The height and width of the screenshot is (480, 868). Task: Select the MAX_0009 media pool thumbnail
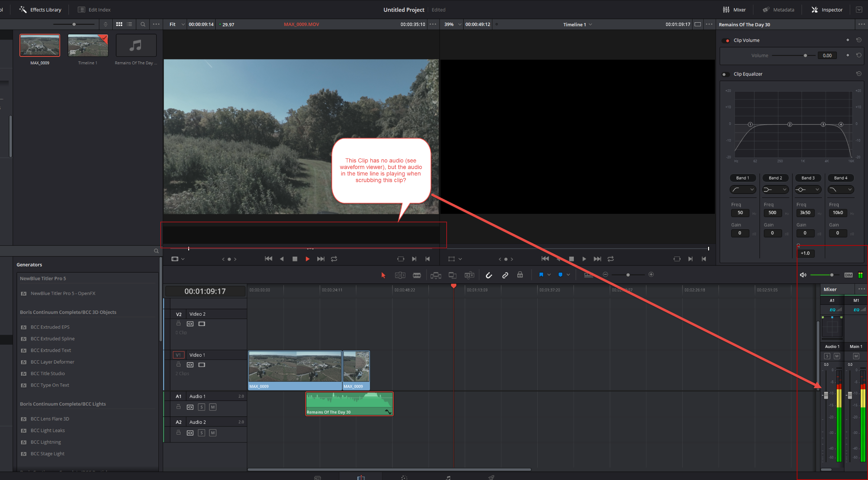click(x=40, y=45)
